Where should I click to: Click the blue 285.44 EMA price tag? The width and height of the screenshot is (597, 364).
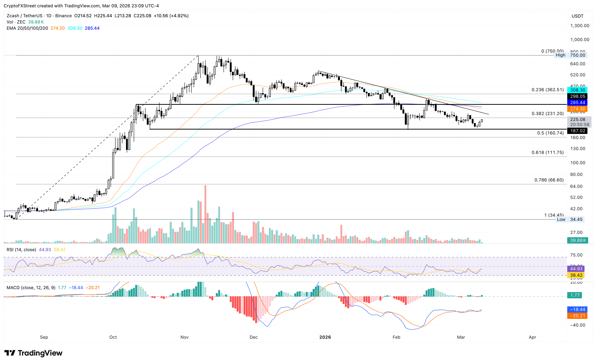point(577,103)
